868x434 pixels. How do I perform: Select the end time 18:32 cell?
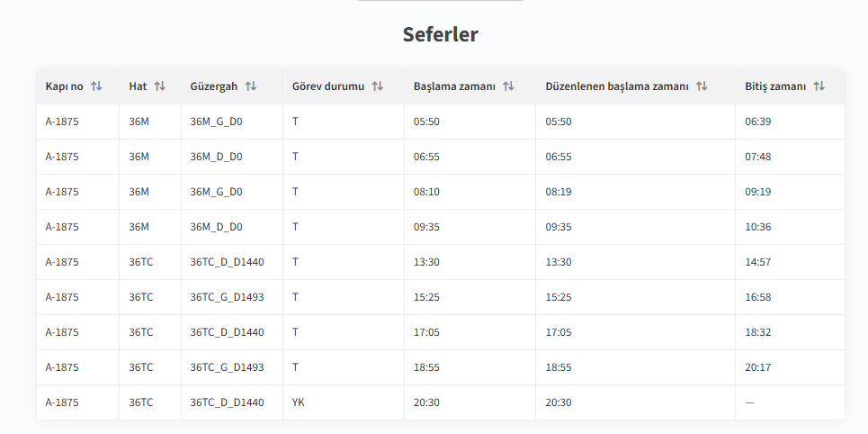758,332
